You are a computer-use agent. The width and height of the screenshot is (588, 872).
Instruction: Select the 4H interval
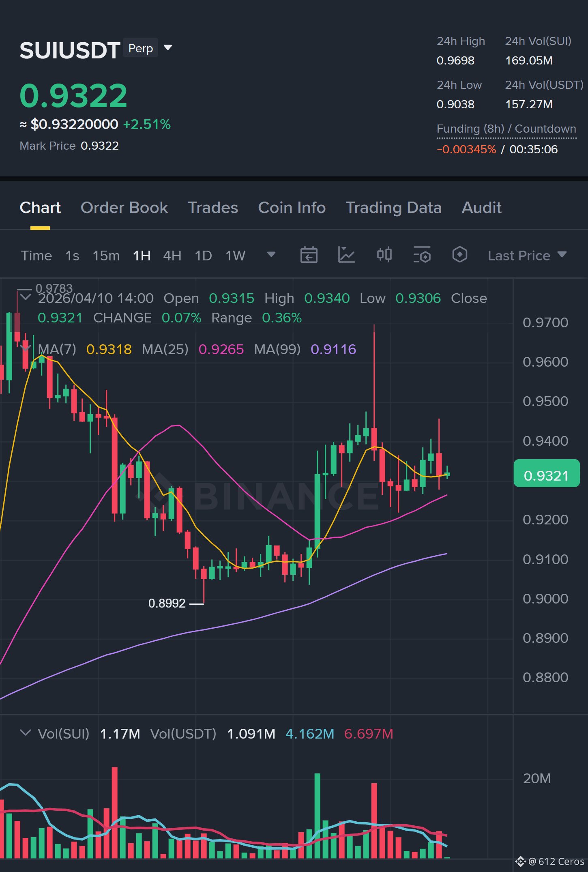point(172,256)
